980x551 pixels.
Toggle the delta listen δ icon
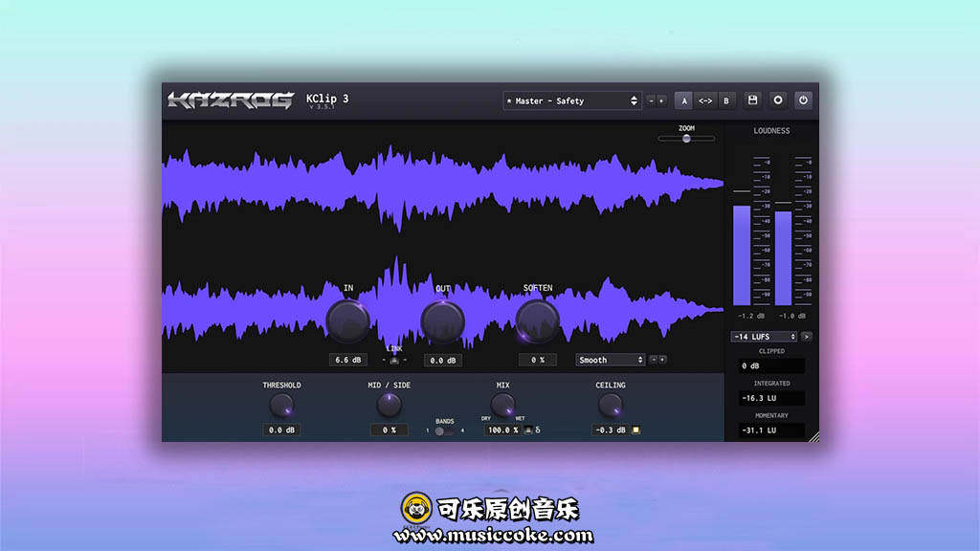pyautogui.click(x=538, y=430)
